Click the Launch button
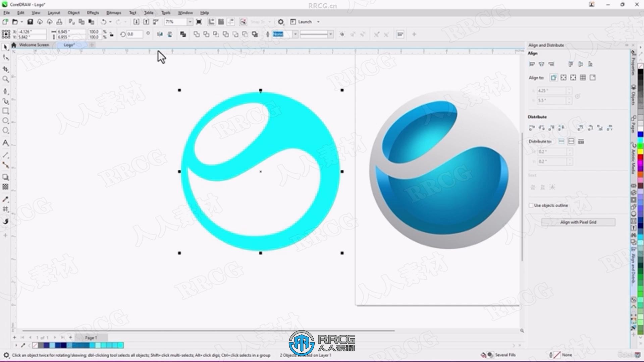 301,22
